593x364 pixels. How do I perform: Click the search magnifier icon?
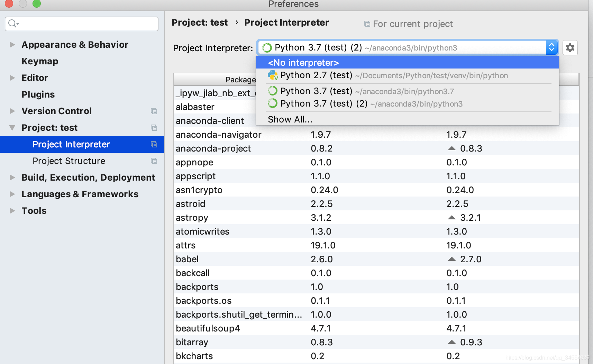(x=13, y=24)
